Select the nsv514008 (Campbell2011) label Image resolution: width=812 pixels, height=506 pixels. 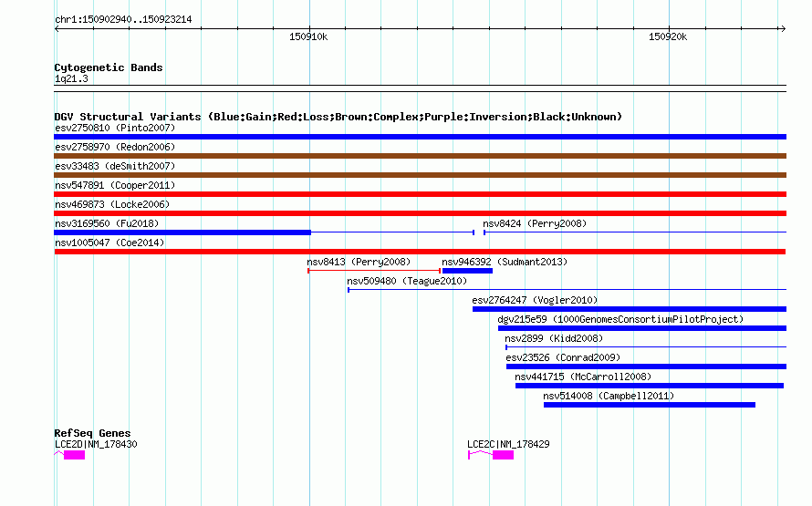click(609, 396)
